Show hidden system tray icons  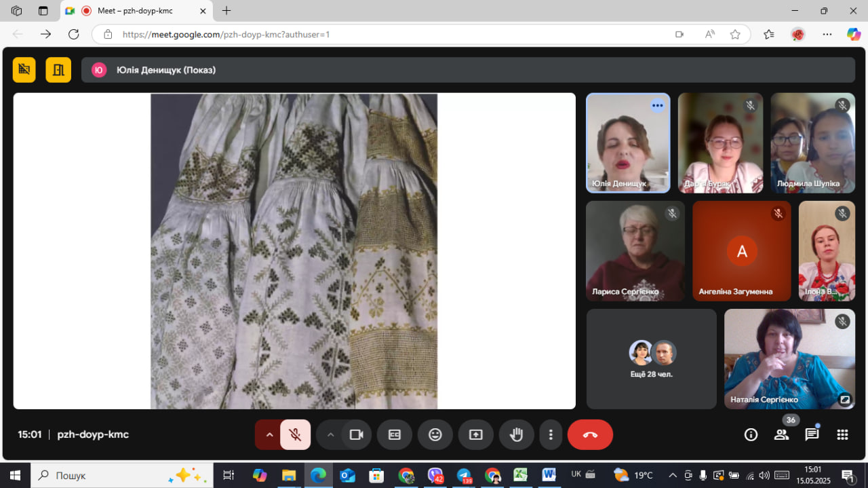(673, 475)
